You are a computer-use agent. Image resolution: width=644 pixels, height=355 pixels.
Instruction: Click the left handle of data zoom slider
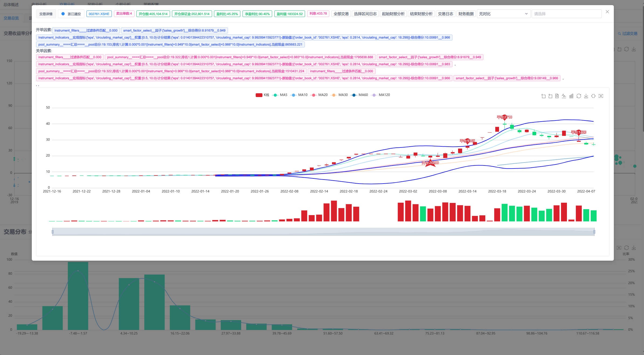53,232
